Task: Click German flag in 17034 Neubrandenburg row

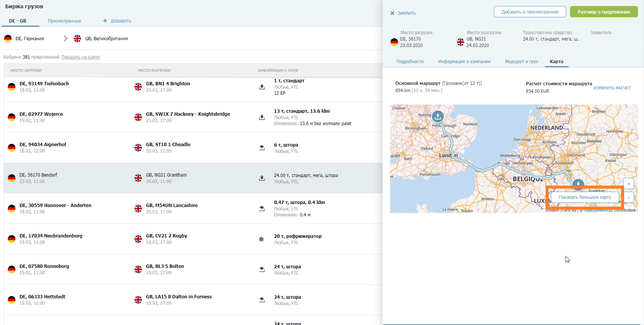Action: click(x=12, y=239)
